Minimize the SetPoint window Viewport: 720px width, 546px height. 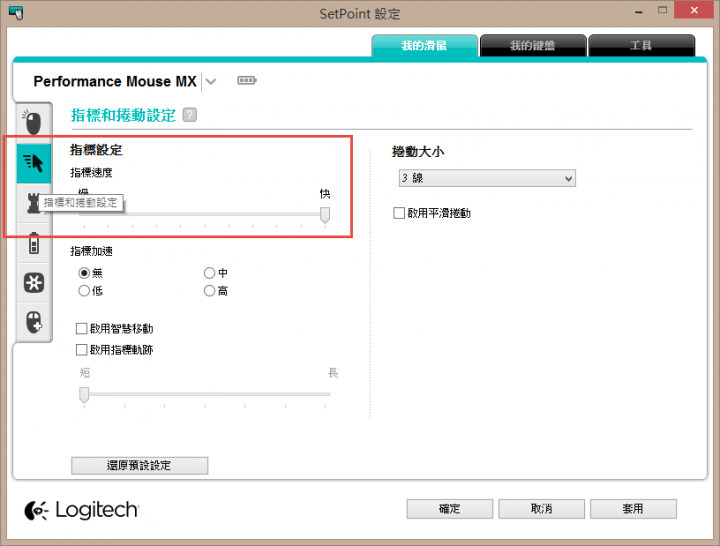point(639,11)
